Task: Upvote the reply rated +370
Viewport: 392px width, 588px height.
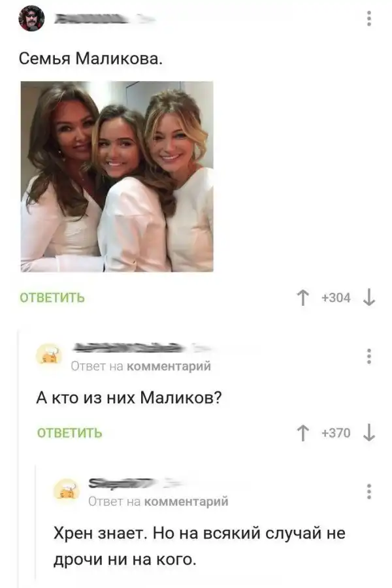Action: coord(302,433)
